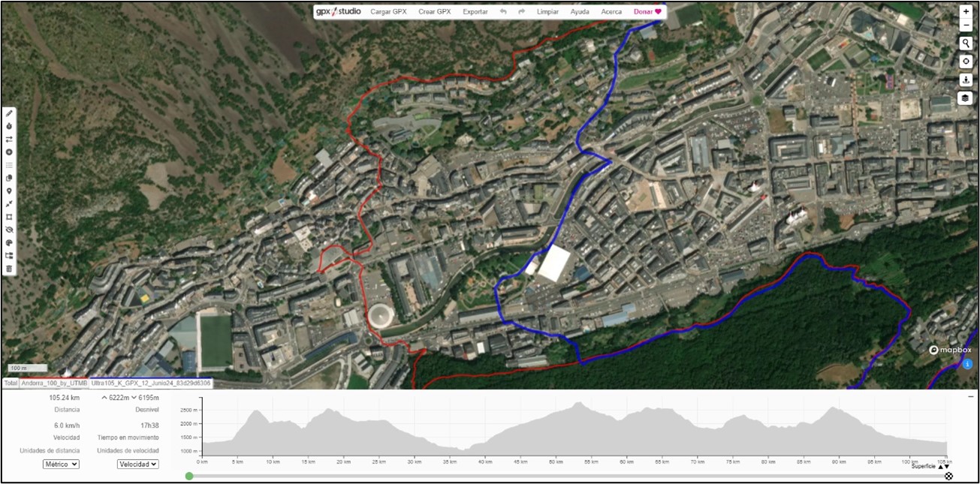The height and width of the screenshot is (484, 980).
Task: Click the map layers icon
Action: (x=966, y=98)
